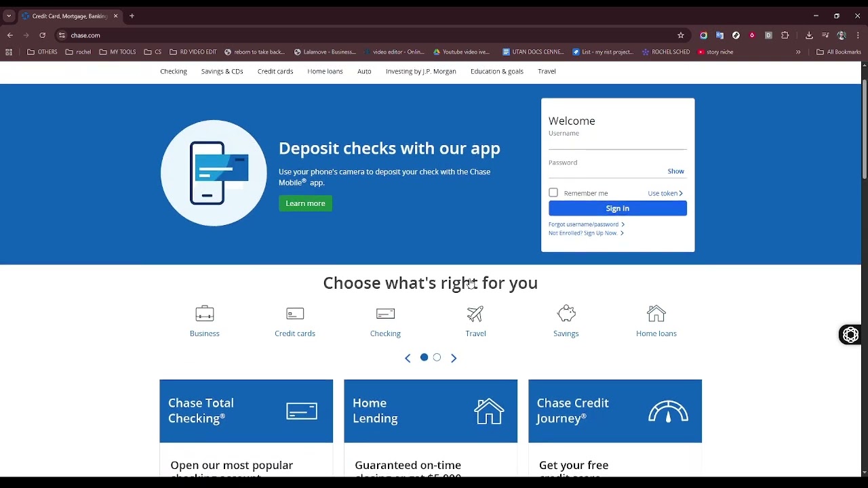Open the RD VIDEO EDIT bookmark folder
868x488 pixels.
coord(193,52)
